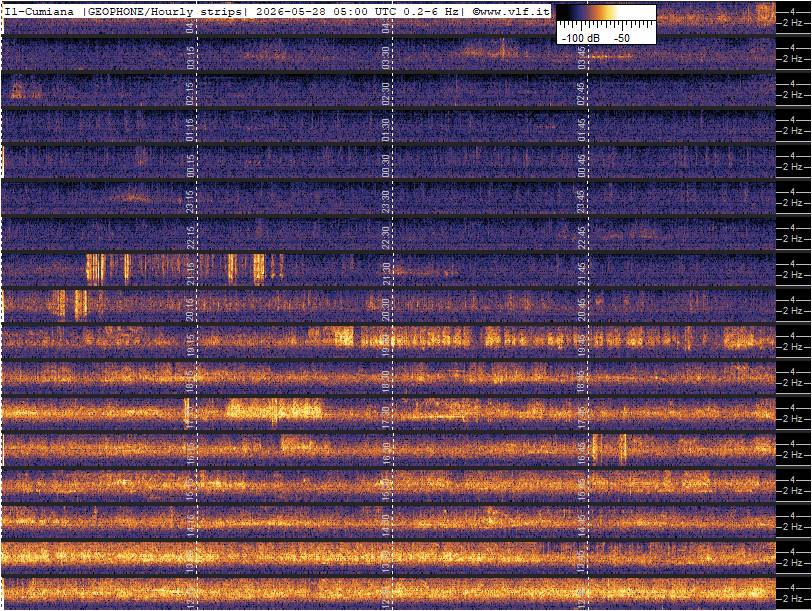
Task: Click the 16:45 time label
Action: click(x=581, y=454)
